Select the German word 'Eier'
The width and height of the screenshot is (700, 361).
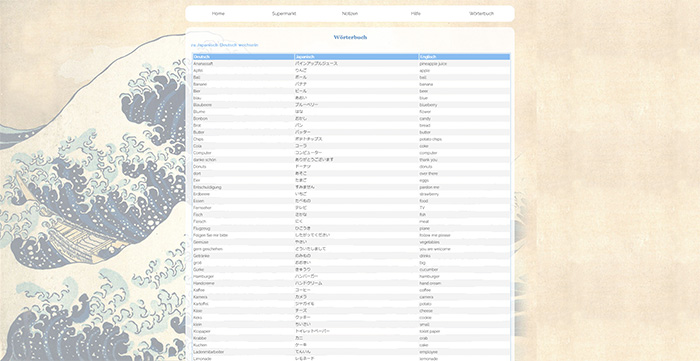click(x=197, y=180)
